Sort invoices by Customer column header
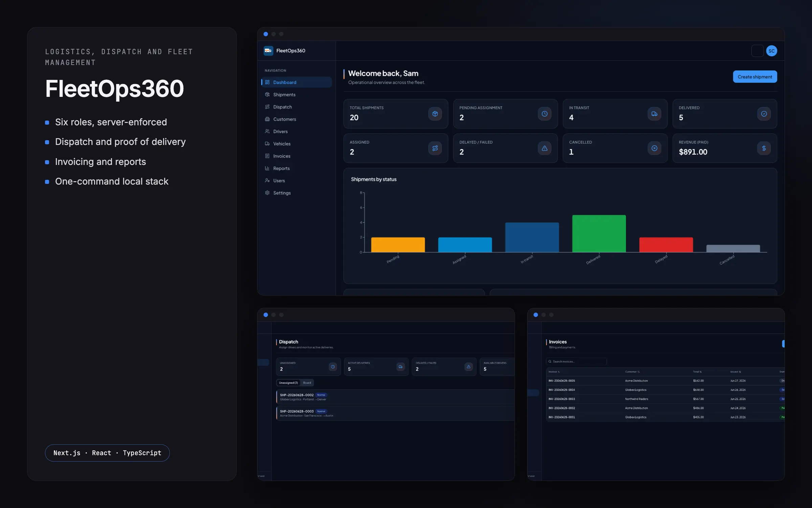 pos(632,372)
